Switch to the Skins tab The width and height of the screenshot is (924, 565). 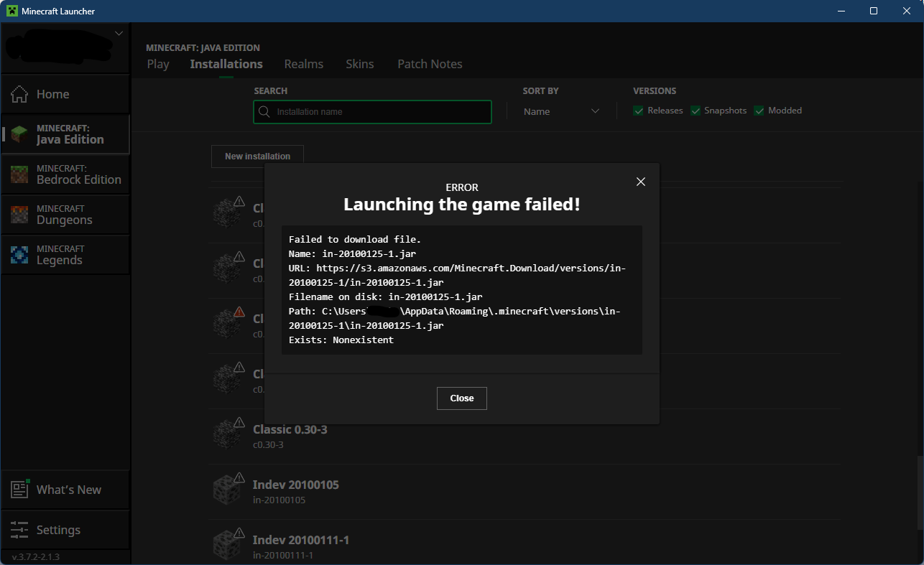coord(359,64)
